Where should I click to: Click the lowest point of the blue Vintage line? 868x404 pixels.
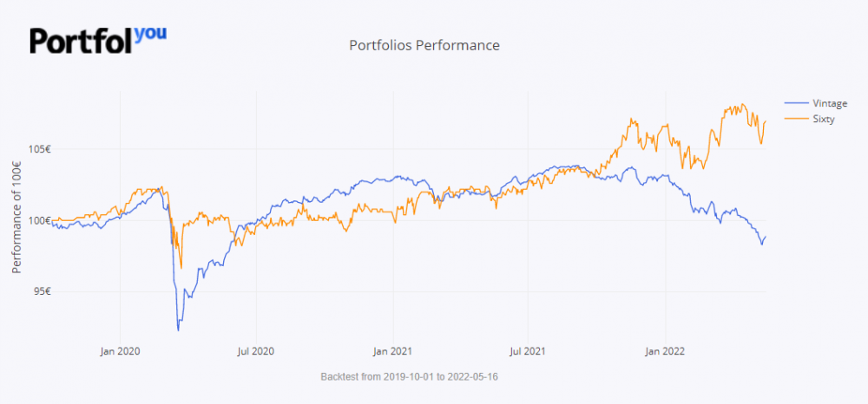click(x=178, y=330)
